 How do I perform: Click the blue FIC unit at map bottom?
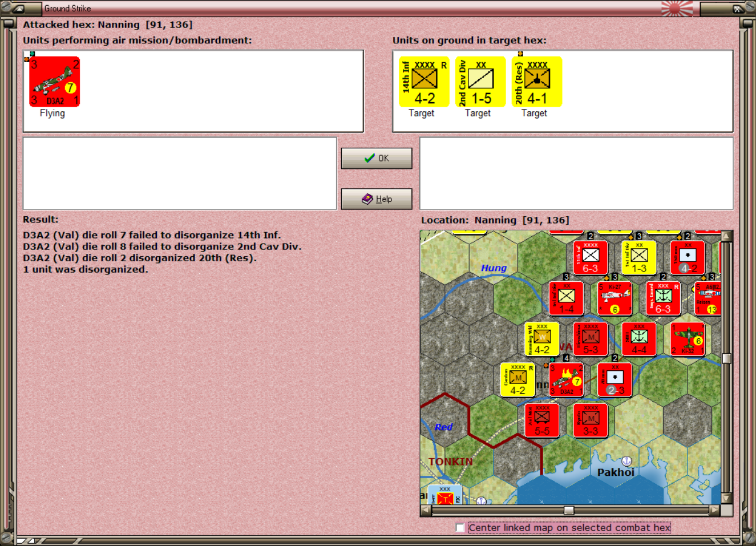[444, 495]
